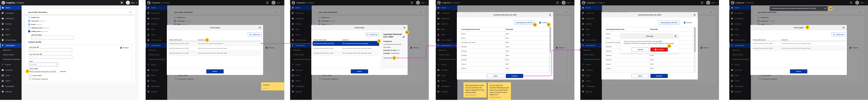Open the Type NUMBER dropdown
This screenshot has width=868, height=102.
(44, 64)
